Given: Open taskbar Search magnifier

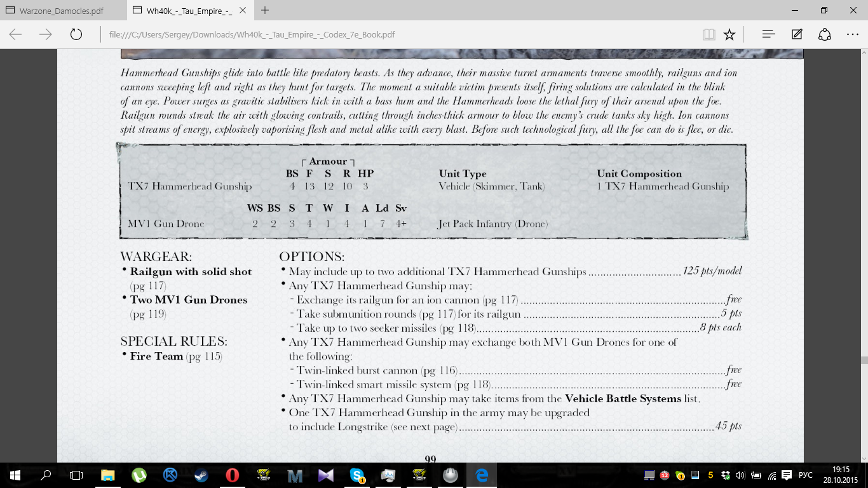Looking at the screenshot, I should pos(46,475).
